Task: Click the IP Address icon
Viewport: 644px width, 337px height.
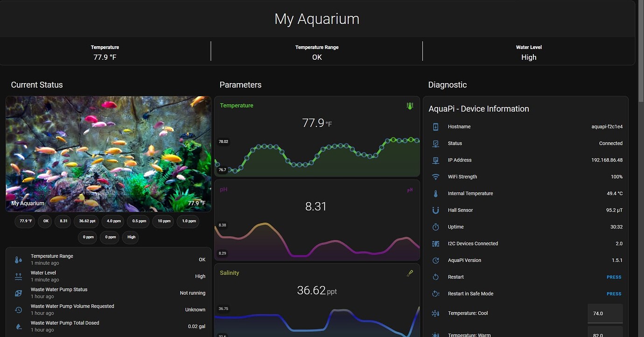Action: (435, 160)
